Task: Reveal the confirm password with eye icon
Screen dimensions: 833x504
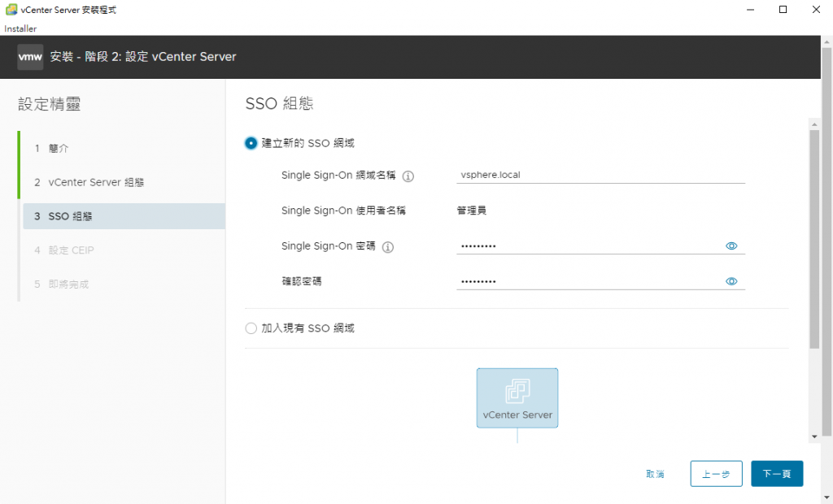Action: click(731, 281)
